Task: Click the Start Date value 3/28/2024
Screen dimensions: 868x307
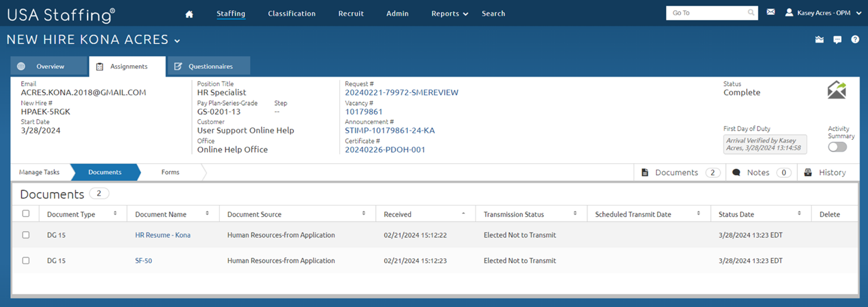Action: tap(40, 130)
